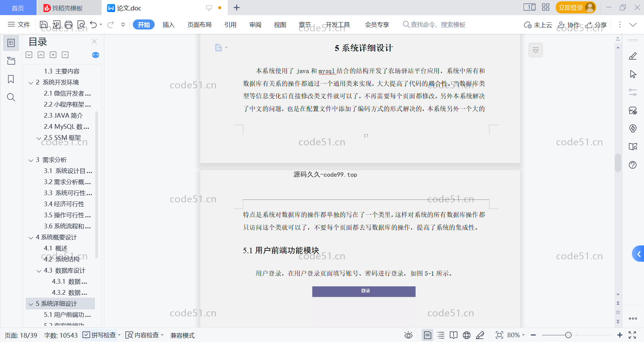This screenshot has height=342, width=644.
Task: Open the 插入 ribbon tab
Action: click(168, 24)
